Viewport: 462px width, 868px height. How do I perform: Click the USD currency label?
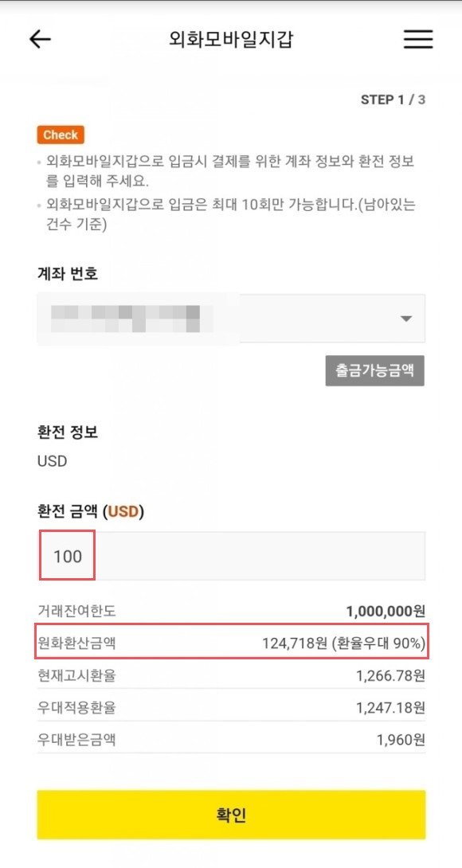(52, 461)
